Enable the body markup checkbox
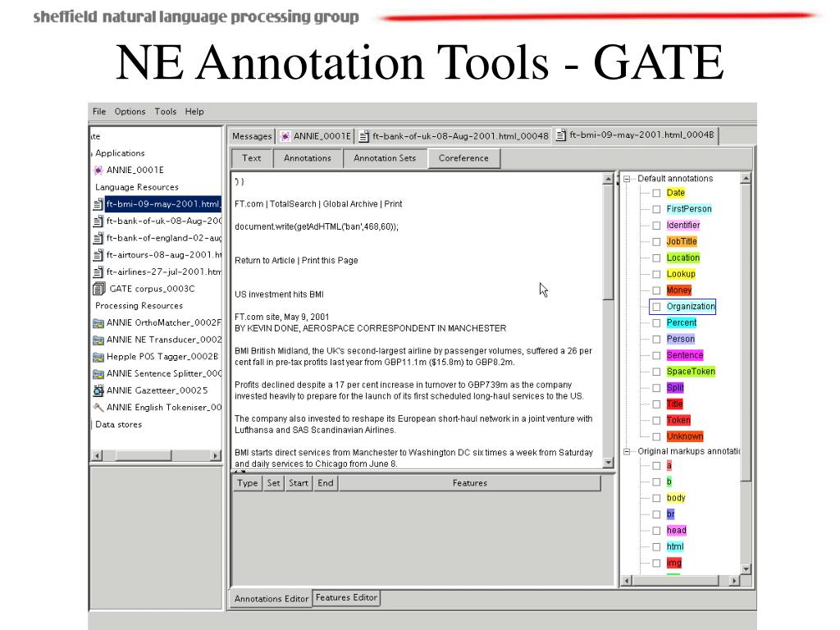This screenshot has height=630, width=840. tap(656, 498)
